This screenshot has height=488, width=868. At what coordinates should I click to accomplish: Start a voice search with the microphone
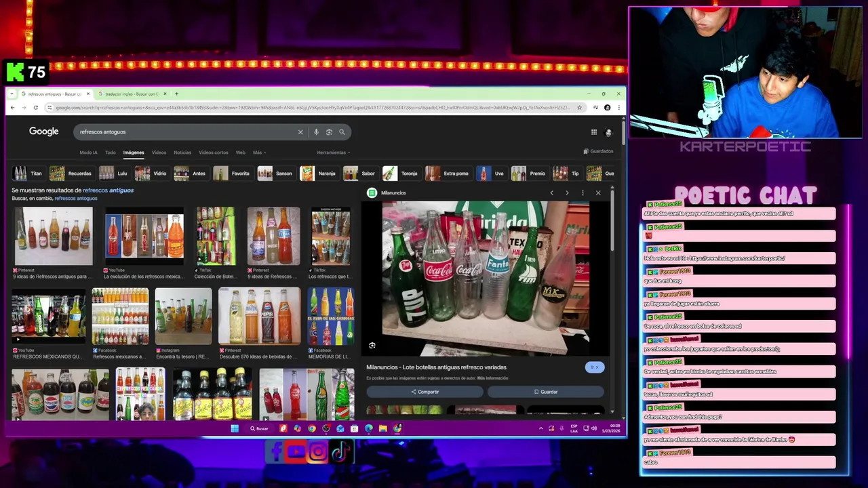pyautogui.click(x=316, y=132)
